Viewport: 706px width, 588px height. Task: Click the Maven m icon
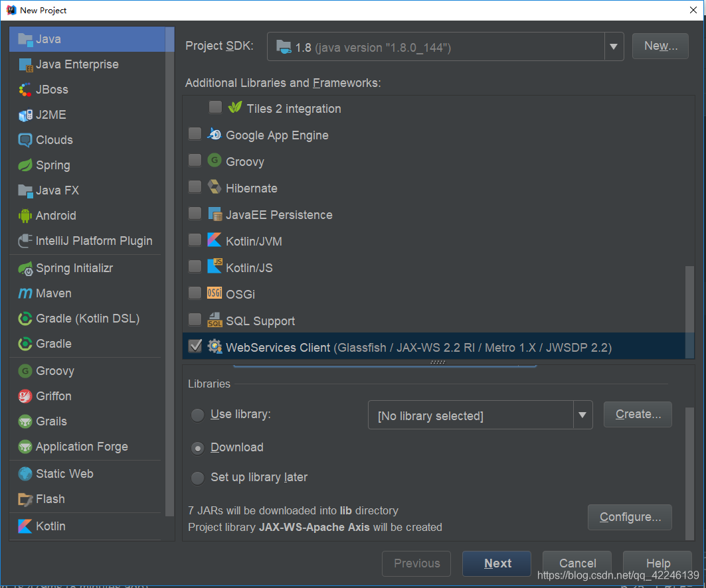pyautogui.click(x=25, y=293)
